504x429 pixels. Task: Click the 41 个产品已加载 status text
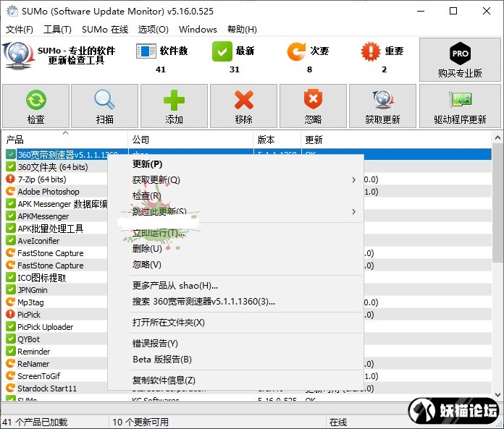pos(35,422)
